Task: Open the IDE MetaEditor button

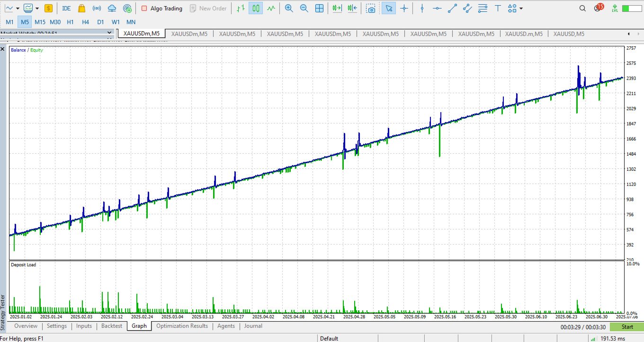Action: coord(66,8)
